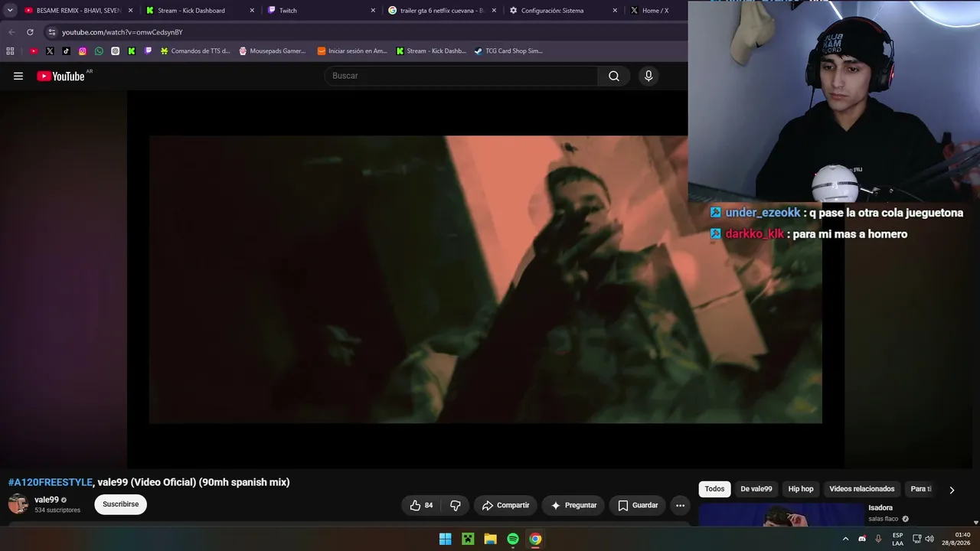Open Stream - Kick Dashboard bookmark

[430, 51]
